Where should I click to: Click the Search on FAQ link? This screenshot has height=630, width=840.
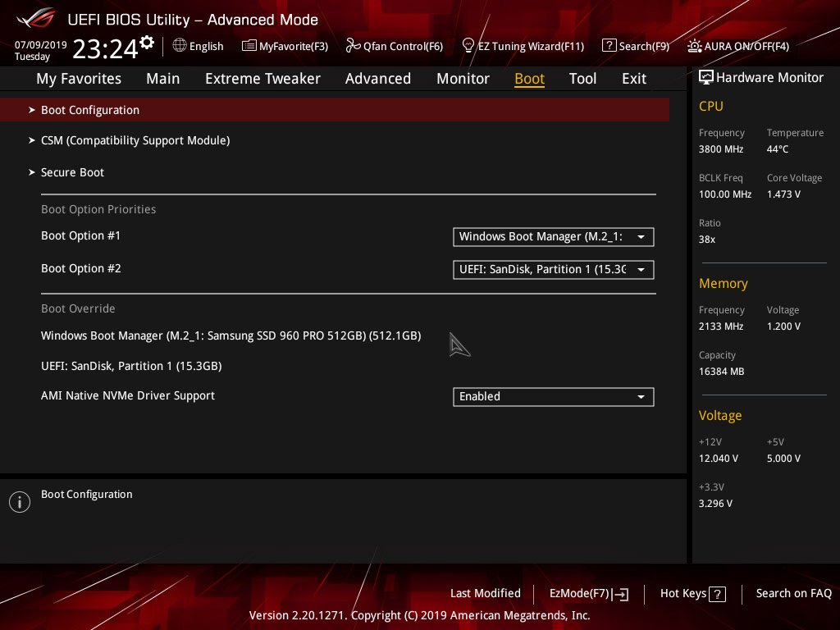[x=793, y=593]
